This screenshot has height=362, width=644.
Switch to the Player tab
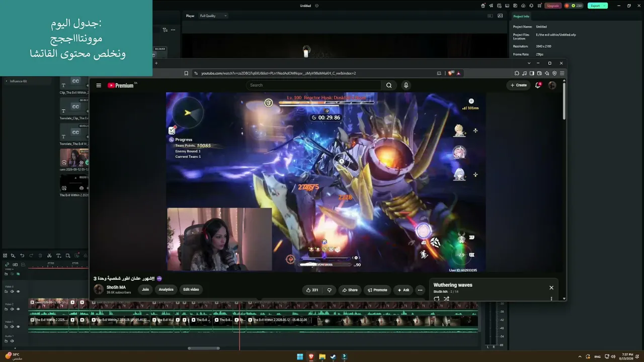pos(190,16)
